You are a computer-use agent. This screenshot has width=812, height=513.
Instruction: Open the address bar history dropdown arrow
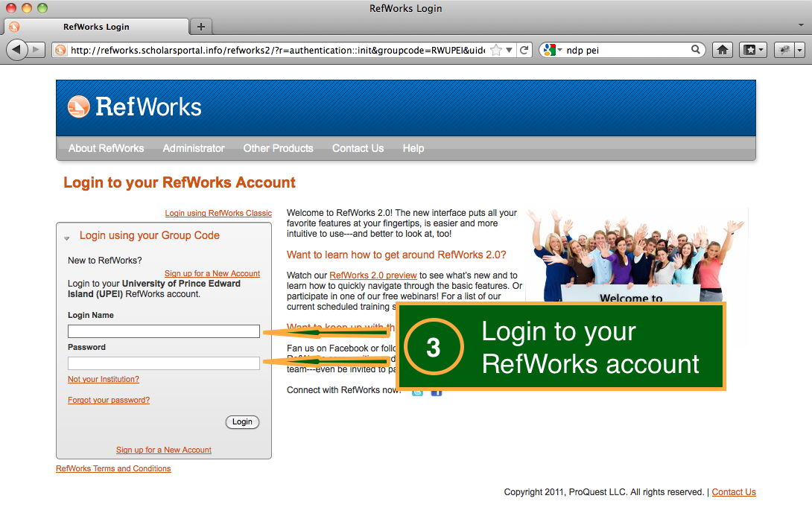pyautogui.click(x=509, y=50)
